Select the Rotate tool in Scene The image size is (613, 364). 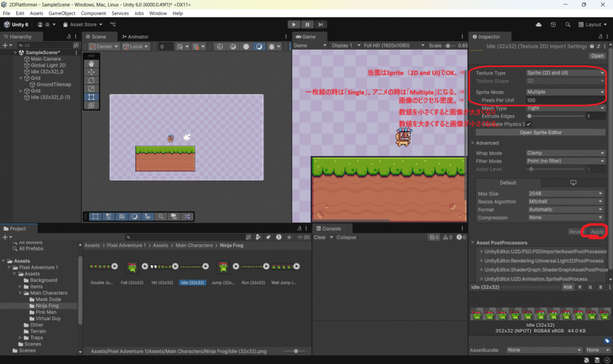pos(91,80)
